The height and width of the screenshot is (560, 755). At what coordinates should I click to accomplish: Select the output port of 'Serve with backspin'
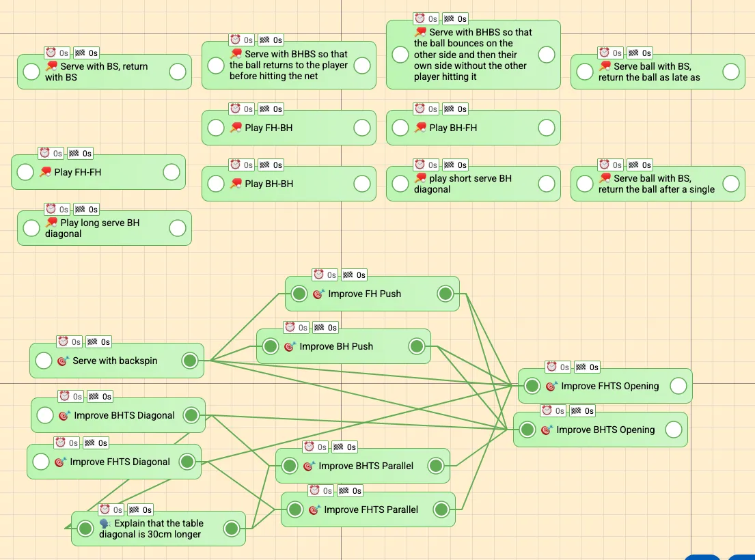[190, 360]
